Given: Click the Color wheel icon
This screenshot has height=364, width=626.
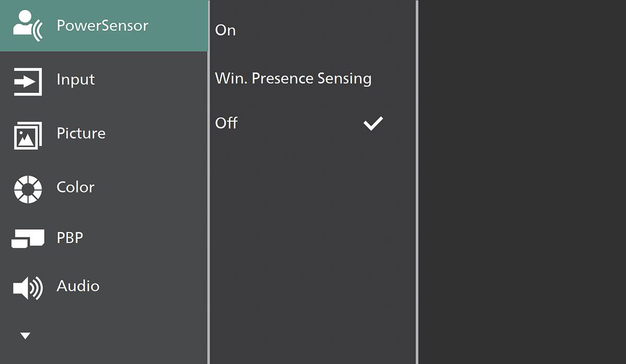Looking at the screenshot, I should (x=28, y=189).
